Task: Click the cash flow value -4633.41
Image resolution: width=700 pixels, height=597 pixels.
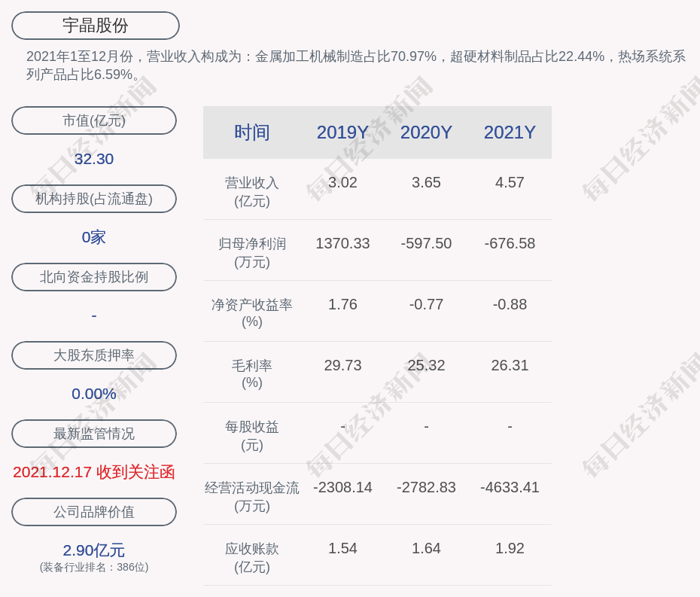Action: point(510,487)
